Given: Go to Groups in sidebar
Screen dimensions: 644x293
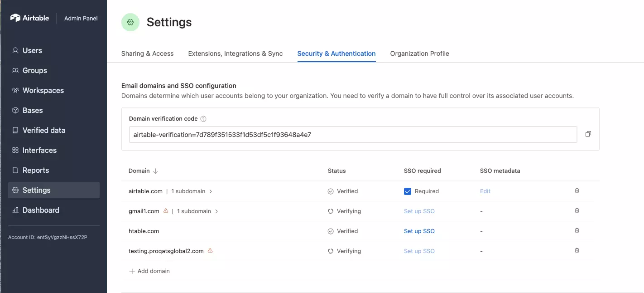Looking at the screenshot, I should pos(54,70).
